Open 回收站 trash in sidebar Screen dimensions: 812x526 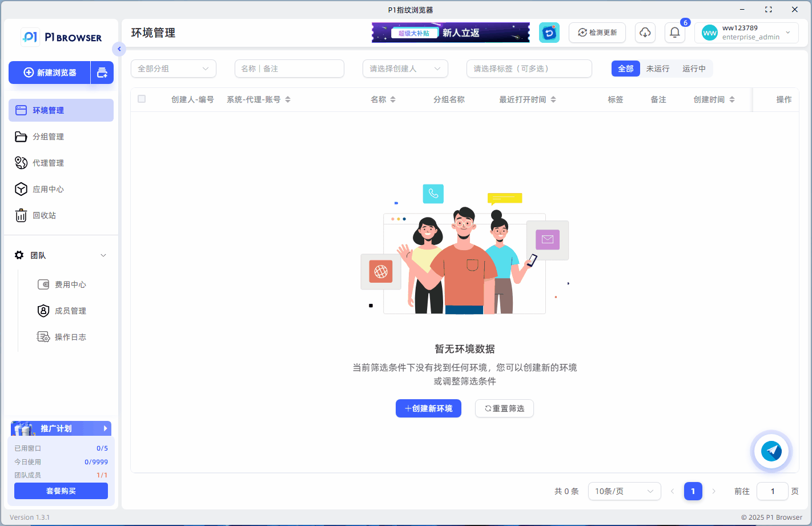point(44,215)
